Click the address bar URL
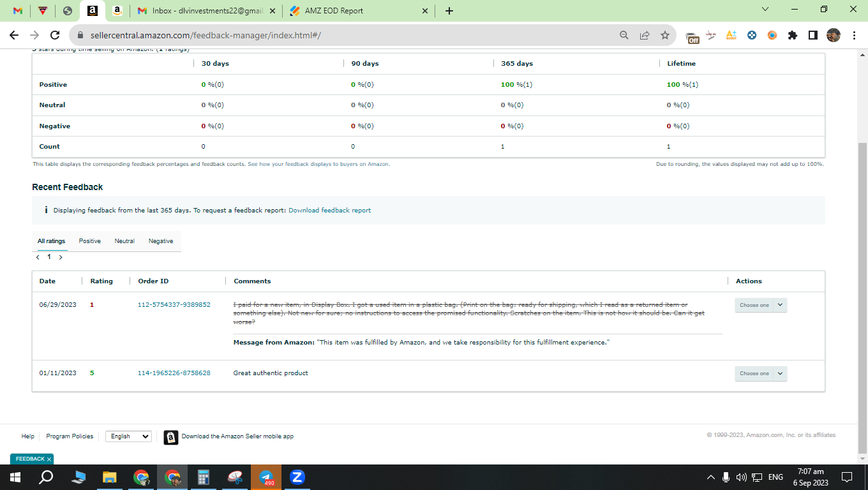Viewport: 868px width, 490px height. (x=206, y=36)
